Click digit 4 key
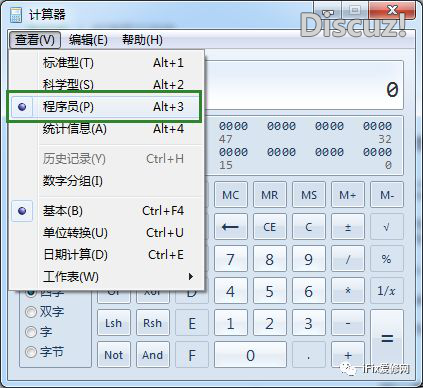The width and height of the screenshot is (423, 388). pos(231,291)
